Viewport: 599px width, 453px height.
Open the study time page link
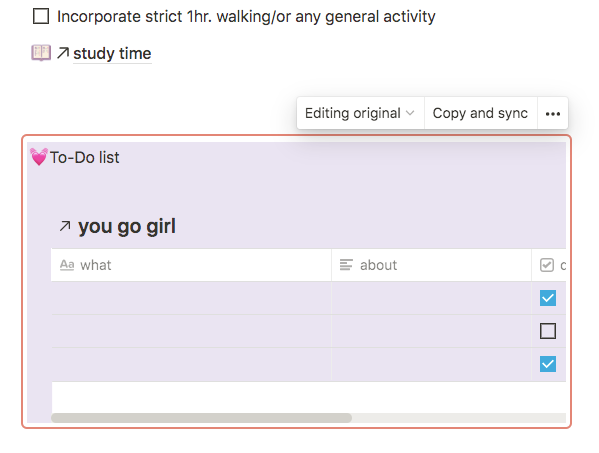(x=112, y=53)
